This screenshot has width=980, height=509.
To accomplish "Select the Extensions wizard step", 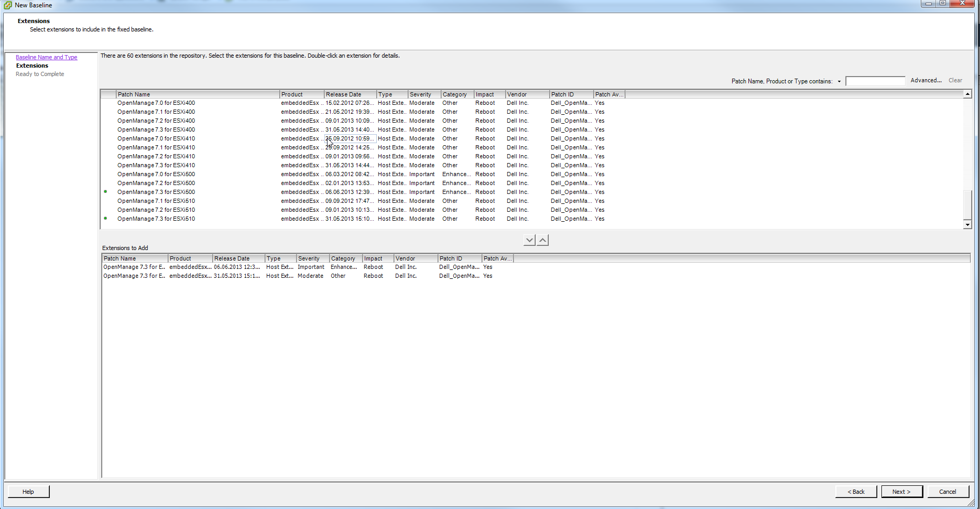I will click(32, 66).
